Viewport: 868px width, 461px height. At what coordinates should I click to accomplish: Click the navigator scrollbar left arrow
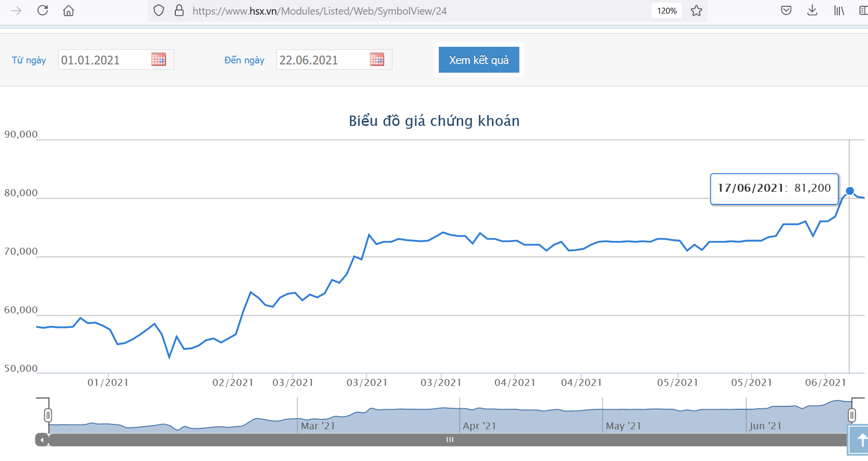42,440
